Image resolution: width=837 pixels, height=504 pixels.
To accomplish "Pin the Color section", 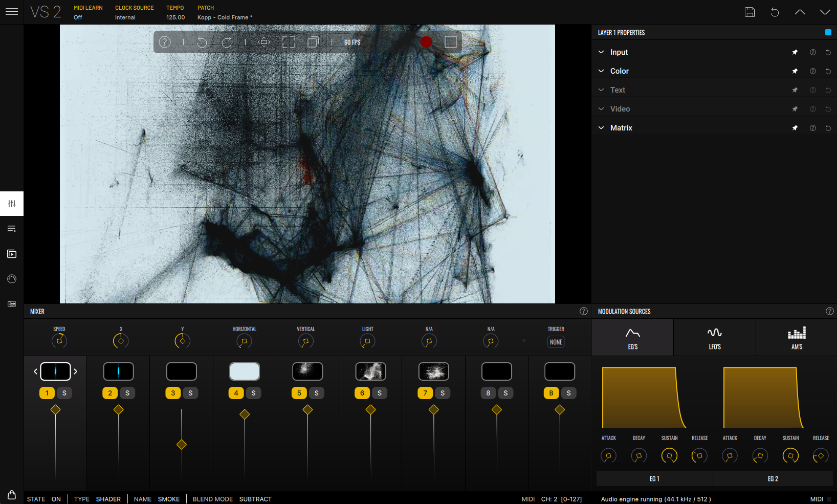I will (x=795, y=71).
